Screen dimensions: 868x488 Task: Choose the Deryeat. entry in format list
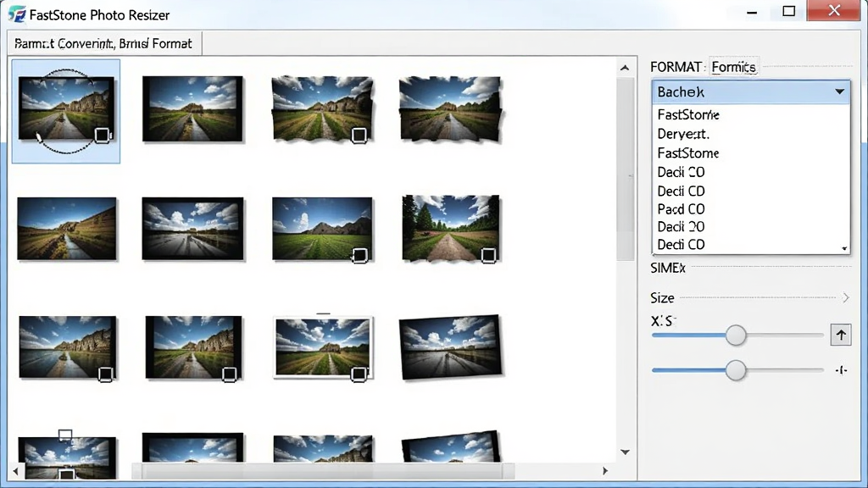pos(751,134)
